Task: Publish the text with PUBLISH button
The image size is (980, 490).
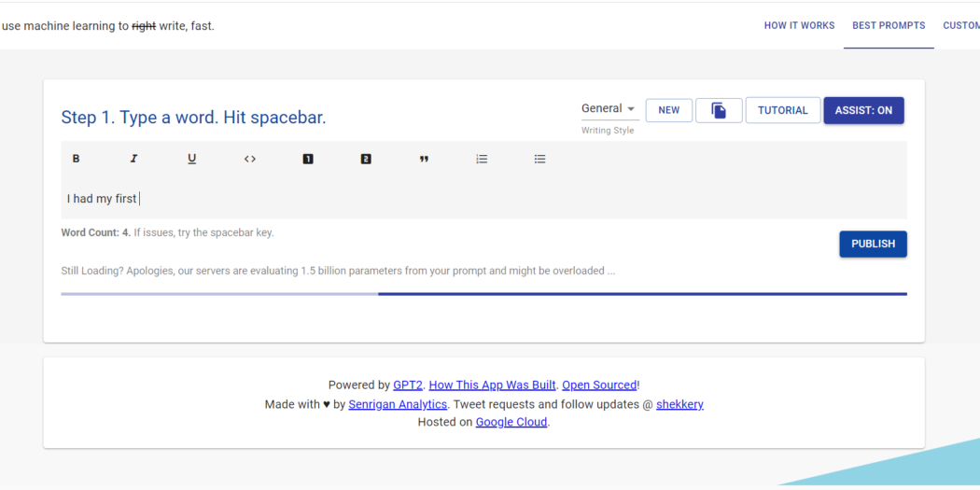Action: (x=873, y=245)
